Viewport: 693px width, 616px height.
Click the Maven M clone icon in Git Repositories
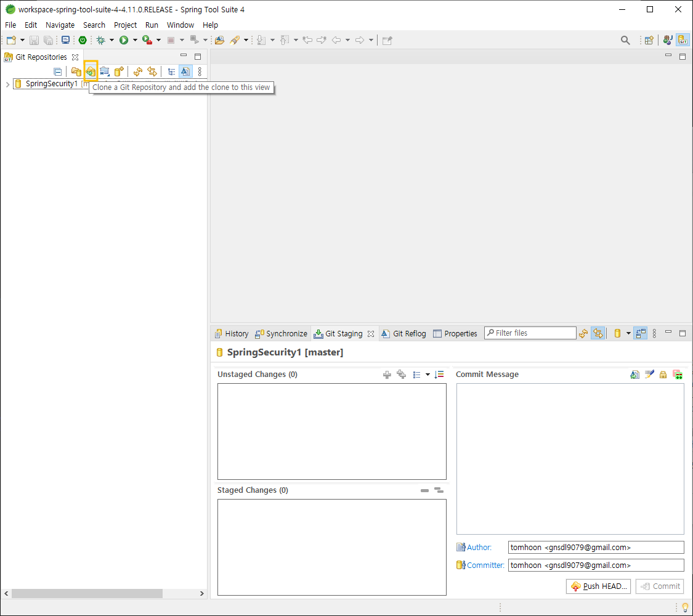click(x=105, y=71)
